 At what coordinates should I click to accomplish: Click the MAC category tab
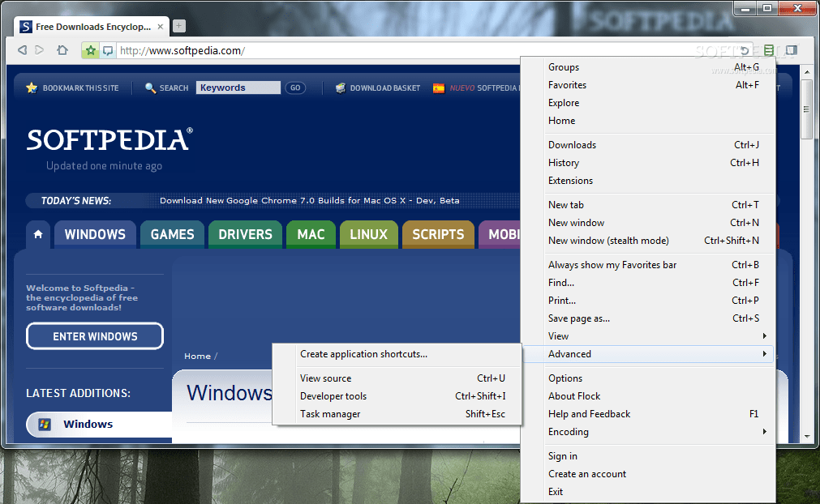(311, 234)
